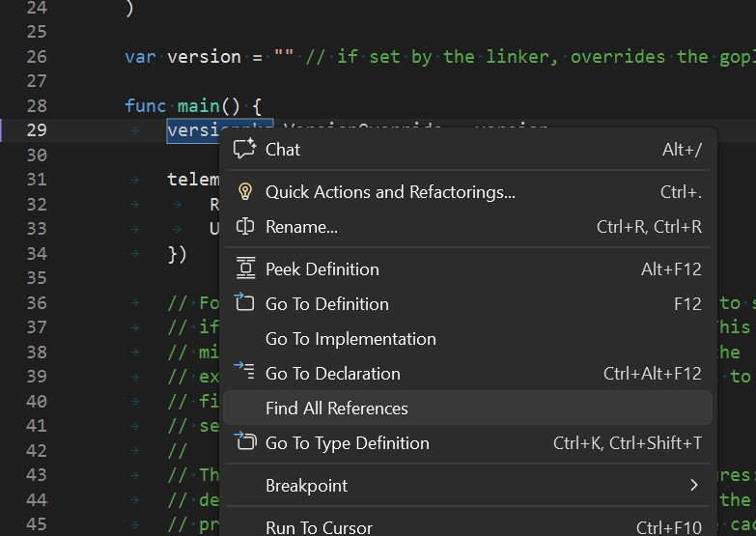Open Chat from the context menu

point(467,150)
